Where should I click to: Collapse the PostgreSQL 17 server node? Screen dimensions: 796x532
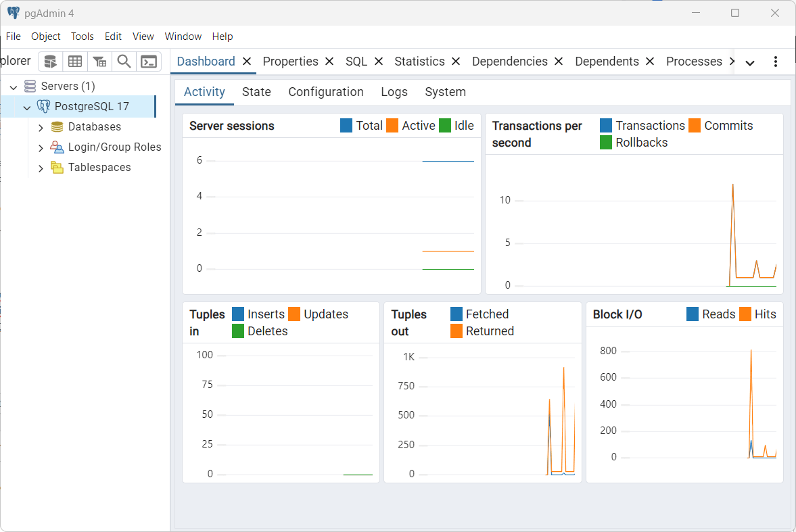(x=27, y=107)
